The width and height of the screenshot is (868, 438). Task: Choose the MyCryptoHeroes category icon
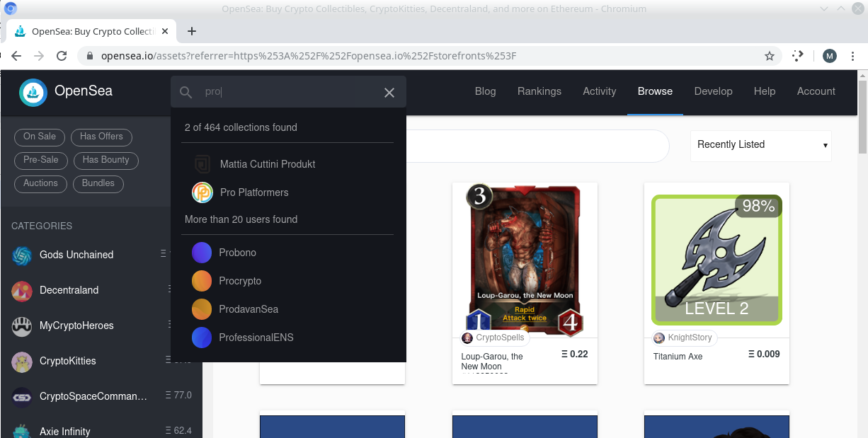tap(22, 326)
